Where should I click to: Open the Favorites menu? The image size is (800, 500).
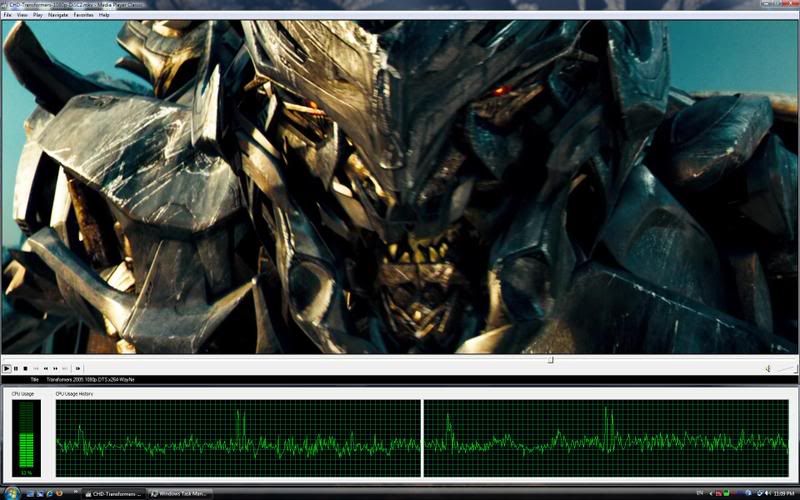click(x=83, y=15)
